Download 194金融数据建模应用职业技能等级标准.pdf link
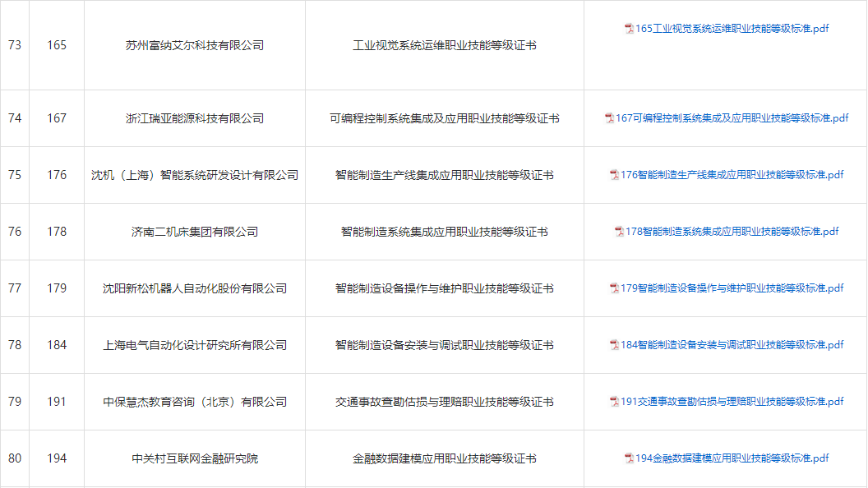 732,458
